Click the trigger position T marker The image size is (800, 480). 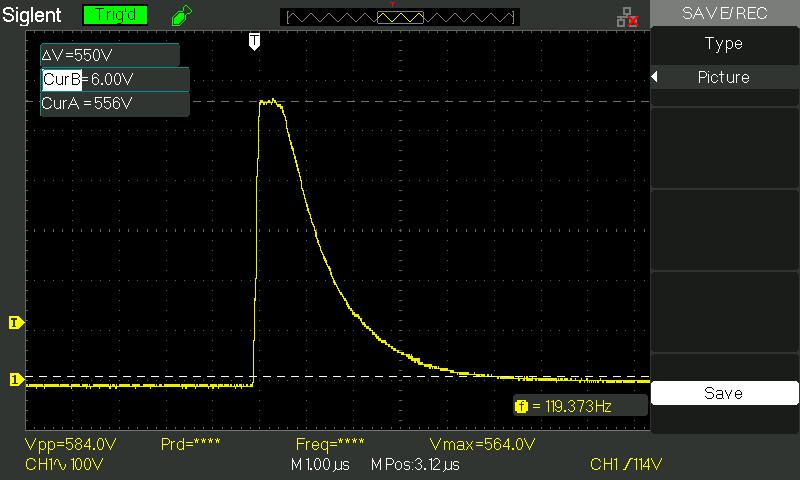coord(254,42)
